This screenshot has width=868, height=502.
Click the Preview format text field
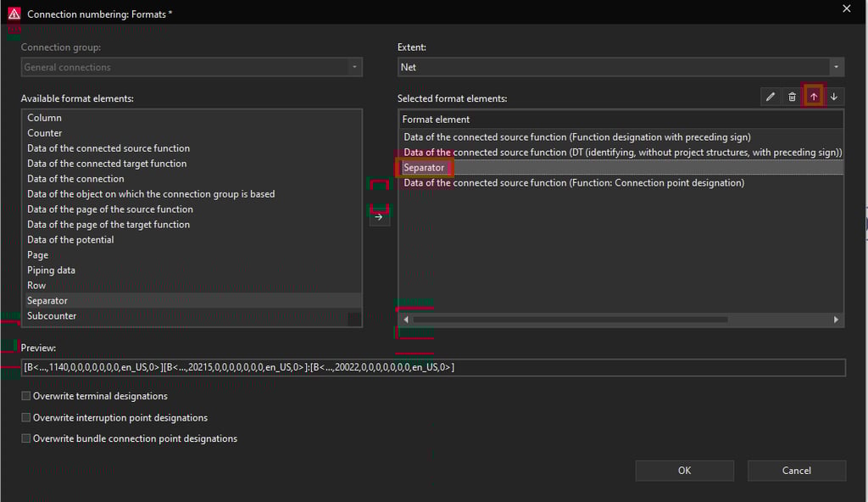[x=433, y=367]
